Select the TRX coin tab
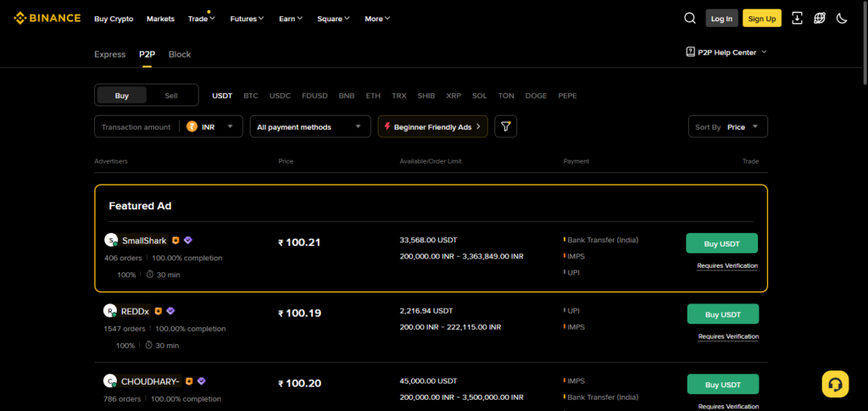Image resolution: width=868 pixels, height=411 pixels. [399, 96]
